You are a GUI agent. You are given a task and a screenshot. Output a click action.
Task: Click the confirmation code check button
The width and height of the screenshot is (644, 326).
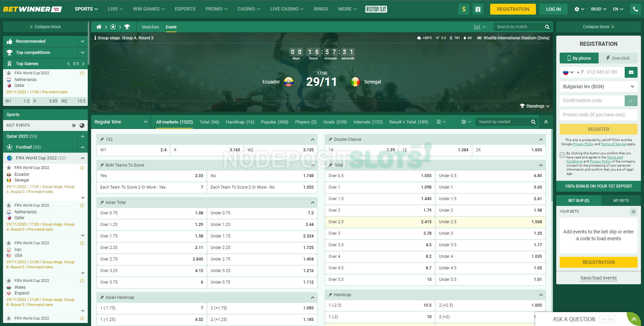(x=631, y=100)
